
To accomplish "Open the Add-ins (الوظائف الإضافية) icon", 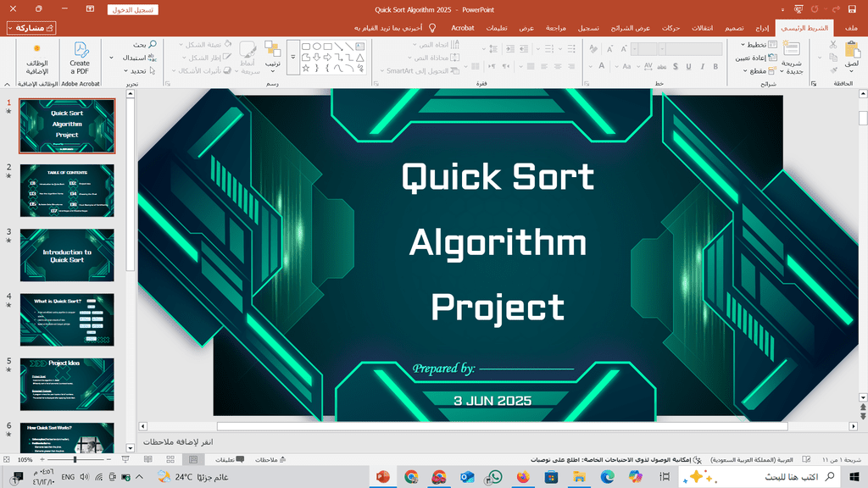I will [36, 56].
